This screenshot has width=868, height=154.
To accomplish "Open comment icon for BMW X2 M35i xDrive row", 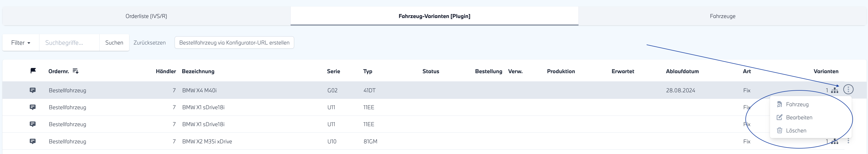I will pyautogui.click(x=33, y=141).
